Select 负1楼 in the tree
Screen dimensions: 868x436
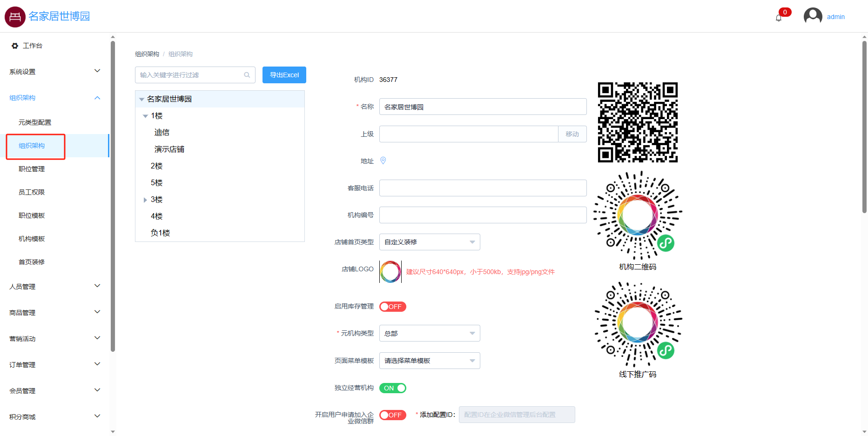[161, 233]
